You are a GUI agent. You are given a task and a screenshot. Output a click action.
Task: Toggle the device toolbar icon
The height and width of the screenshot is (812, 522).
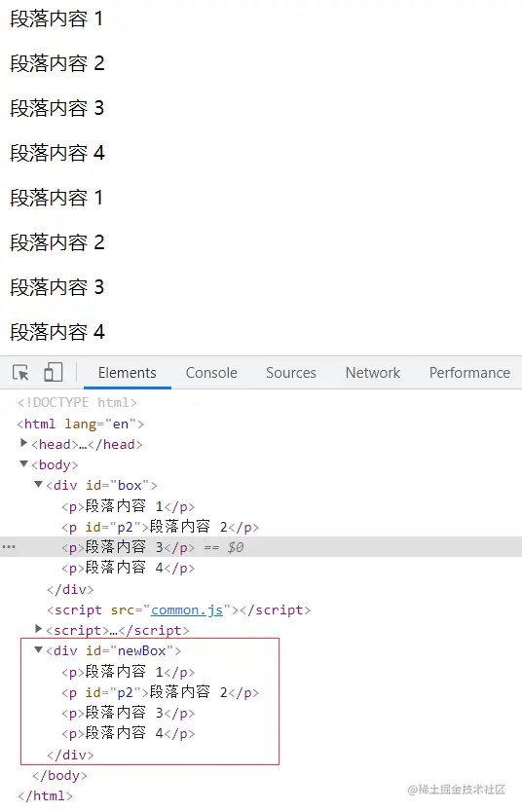[53, 372]
